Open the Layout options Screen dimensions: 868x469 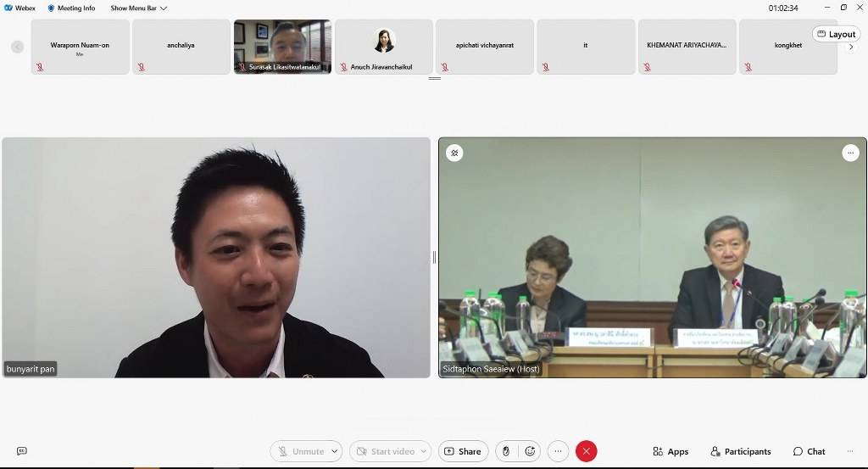(837, 34)
